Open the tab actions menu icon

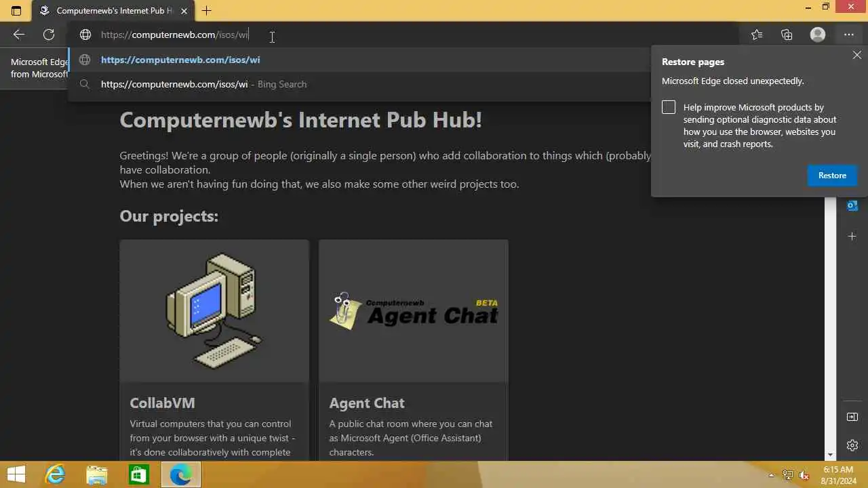[x=16, y=11]
